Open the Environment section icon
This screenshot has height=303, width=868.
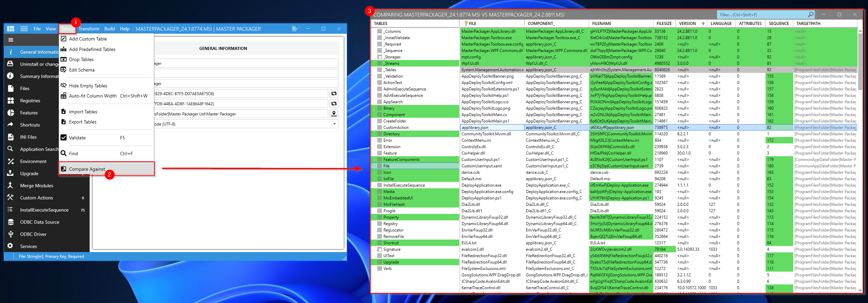(x=10, y=161)
